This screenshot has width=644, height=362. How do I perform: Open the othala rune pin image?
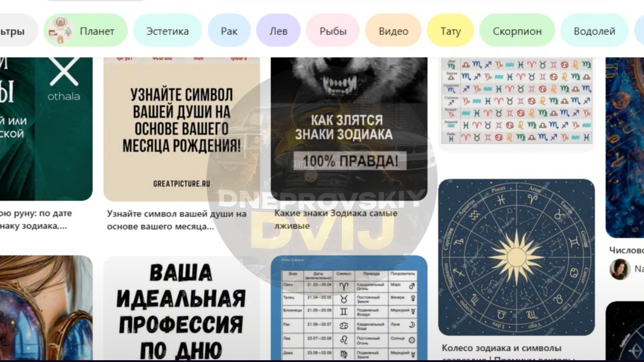46,128
